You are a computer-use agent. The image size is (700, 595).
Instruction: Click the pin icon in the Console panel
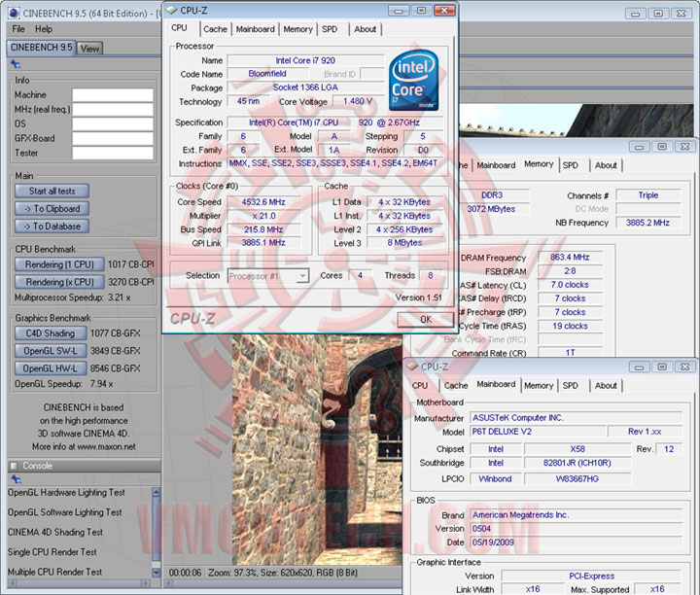(16, 479)
